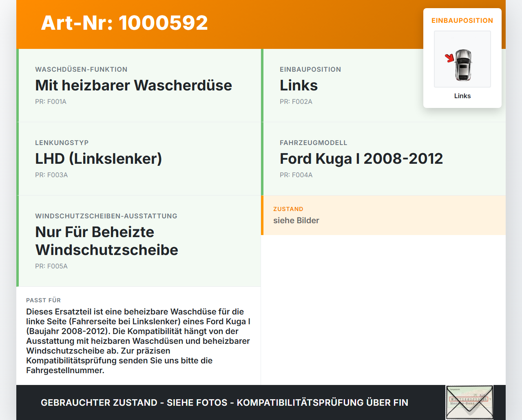The height and width of the screenshot is (420, 522).
Task: Toggle the green bar beside Waschdüsen-Funktion
Action: point(17,86)
